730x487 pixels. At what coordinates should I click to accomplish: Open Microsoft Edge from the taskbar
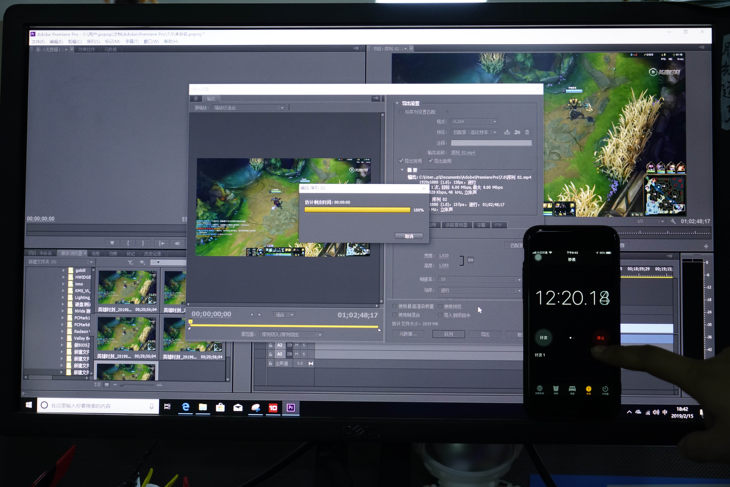186,407
